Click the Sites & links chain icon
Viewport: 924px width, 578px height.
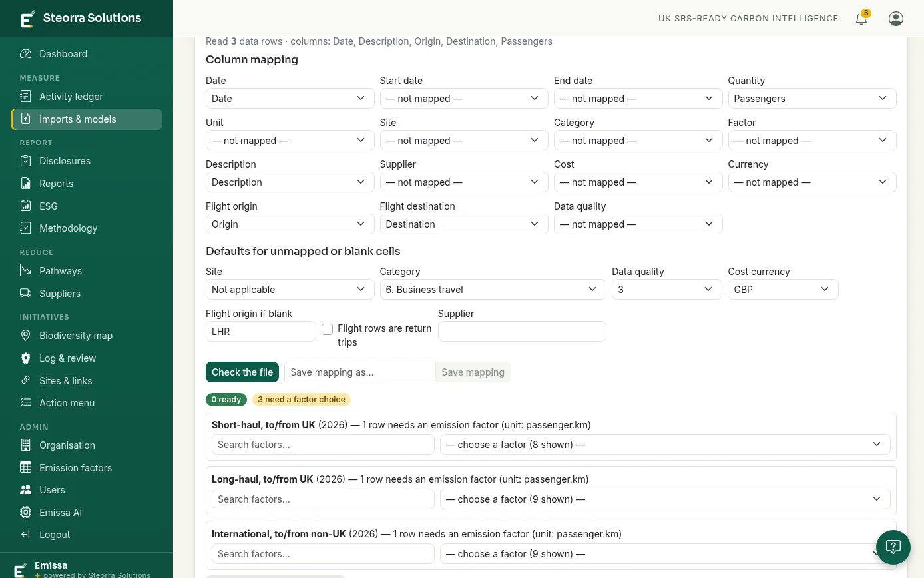[25, 381]
